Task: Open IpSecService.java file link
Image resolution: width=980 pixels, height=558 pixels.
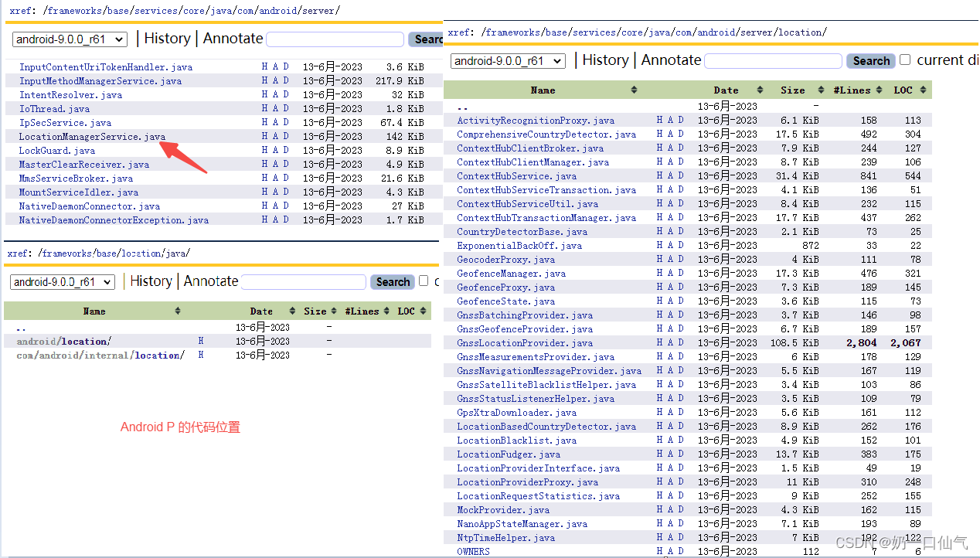Action: point(65,123)
